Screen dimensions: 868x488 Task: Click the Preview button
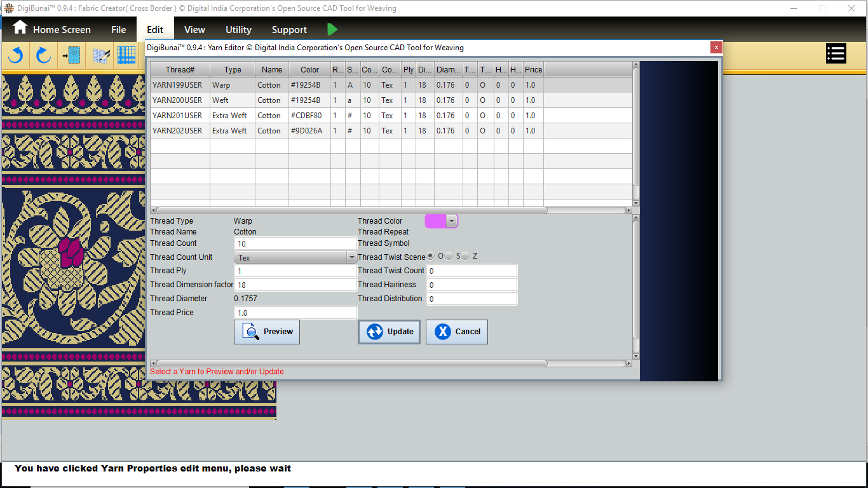267,332
